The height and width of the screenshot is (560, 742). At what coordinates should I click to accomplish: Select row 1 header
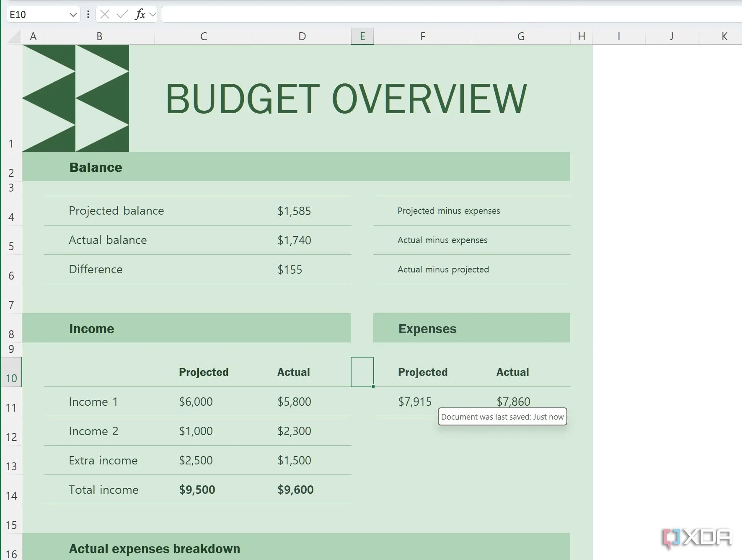pyautogui.click(x=11, y=98)
